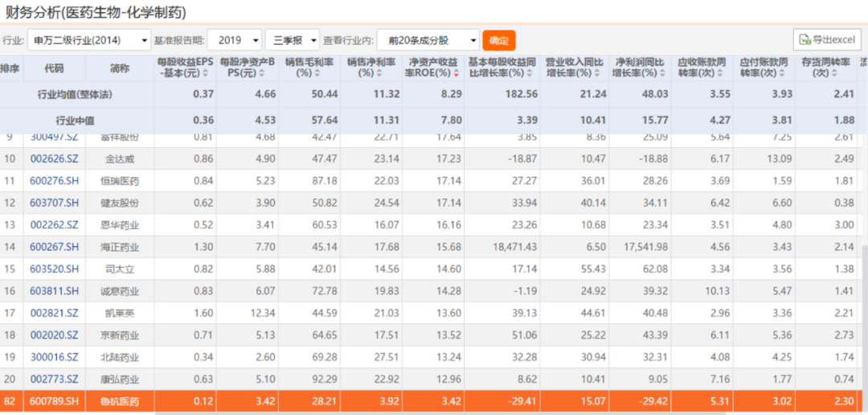Click the ROE column red sort arrow
This screenshot has height=415, width=868.
tap(456, 74)
